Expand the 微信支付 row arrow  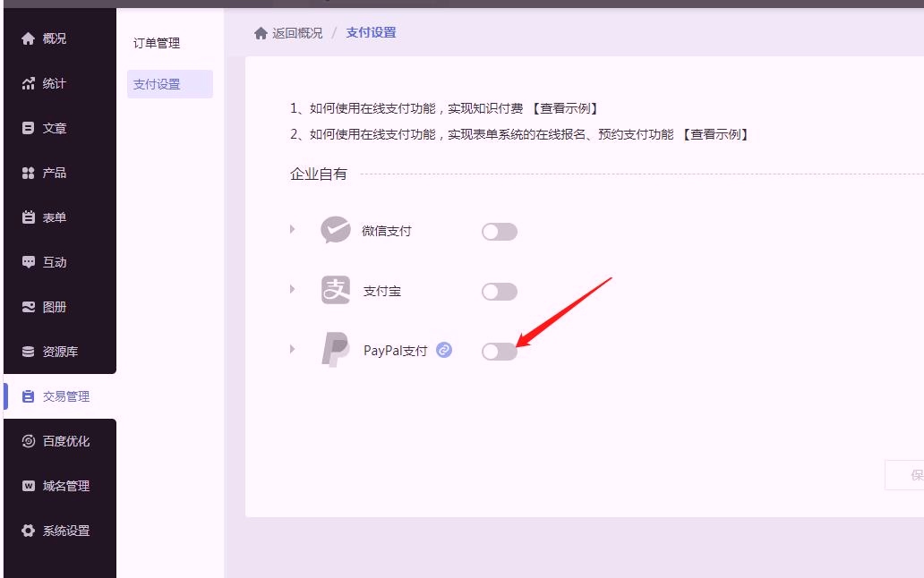coord(292,229)
